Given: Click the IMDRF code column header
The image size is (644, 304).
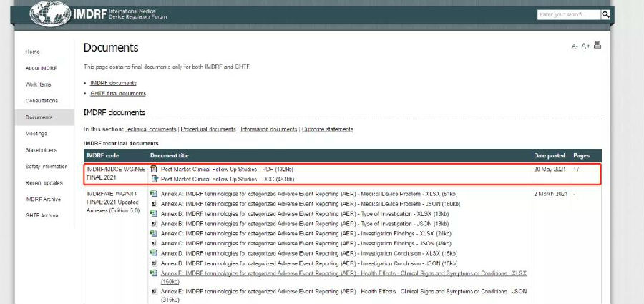Looking at the screenshot, I should click(102, 156).
